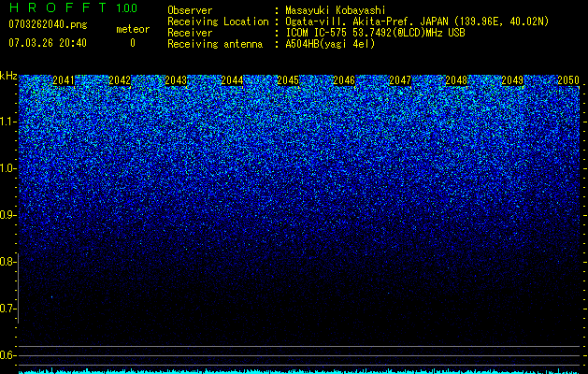Click the 0.7 kHz axis label

8,309
